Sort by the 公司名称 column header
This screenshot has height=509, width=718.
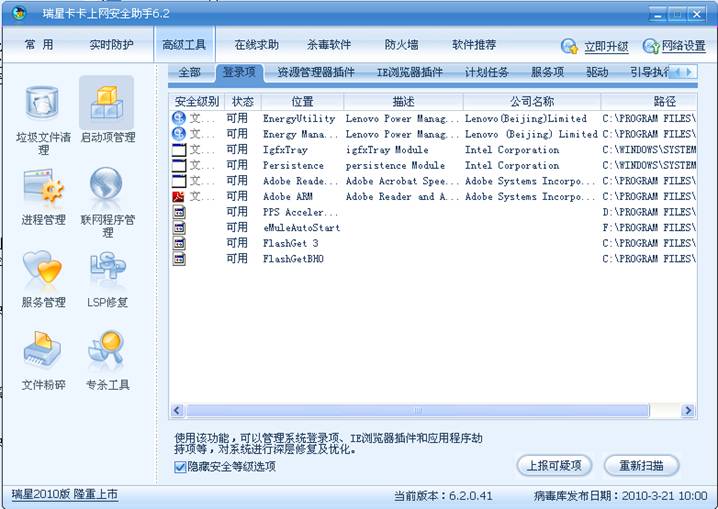(532, 101)
